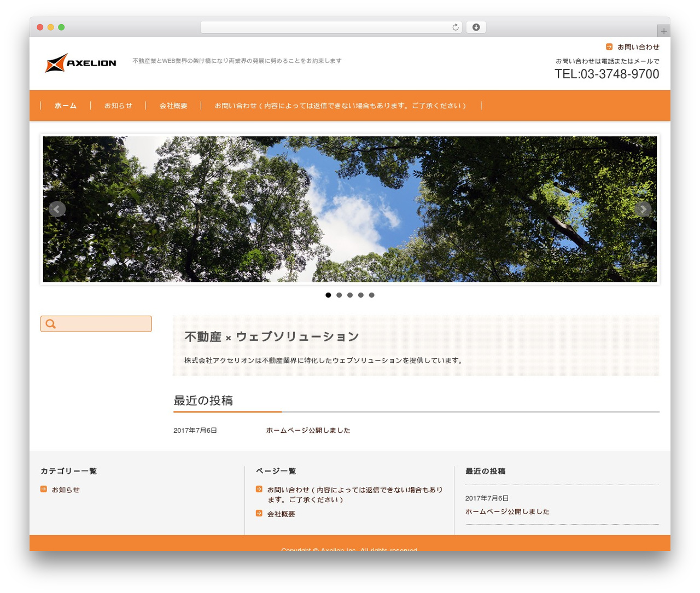The width and height of the screenshot is (700, 593).
Task: Click the お問い合わせ link in the header
Action: [x=638, y=47]
